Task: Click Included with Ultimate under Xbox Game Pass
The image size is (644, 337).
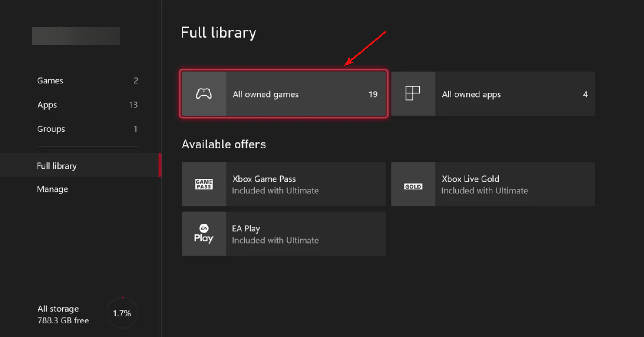Action: click(276, 191)
